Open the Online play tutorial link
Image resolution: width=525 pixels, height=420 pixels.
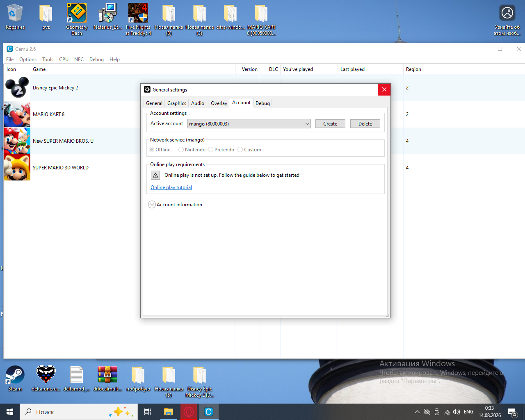point(171,187)
